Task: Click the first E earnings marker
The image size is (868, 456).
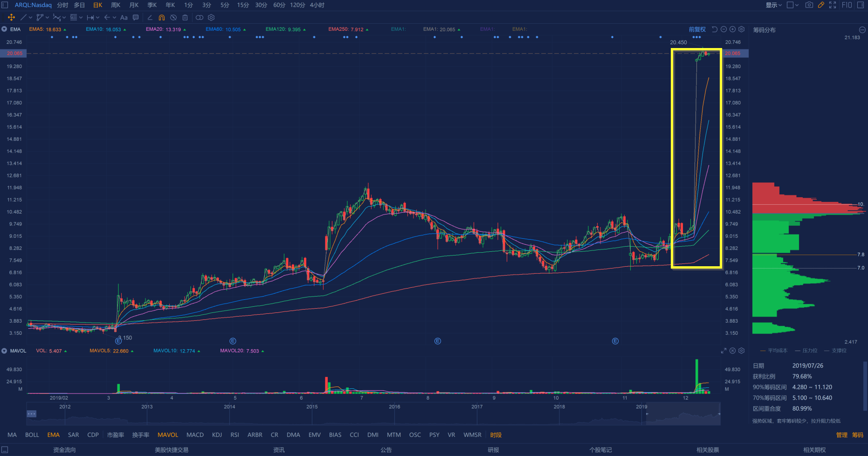Action: [118, 341]
